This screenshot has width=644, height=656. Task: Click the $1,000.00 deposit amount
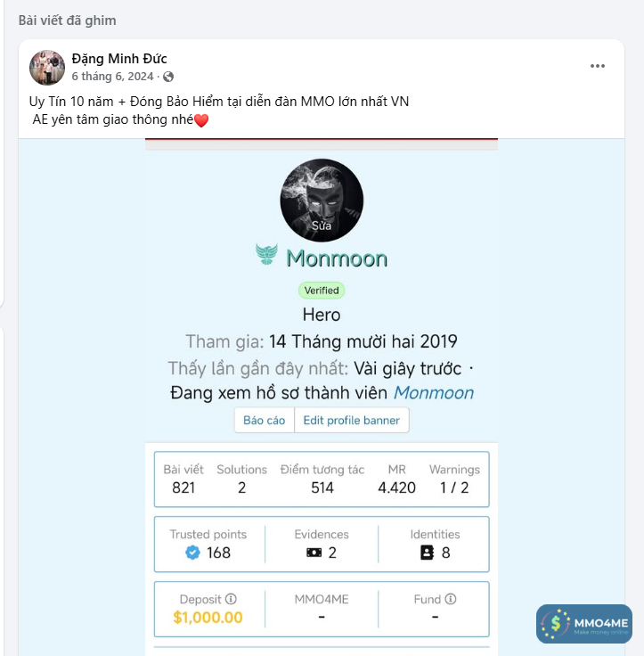coord(208,617)
